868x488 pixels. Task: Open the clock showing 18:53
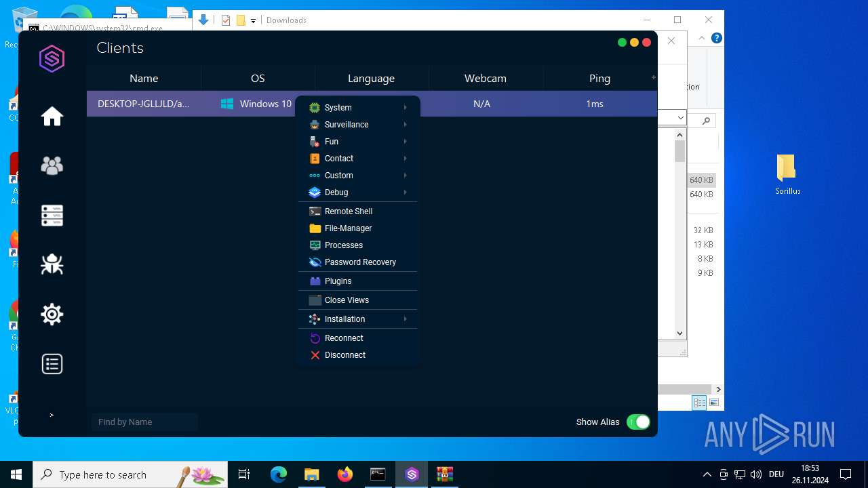[x=810, y=474]
